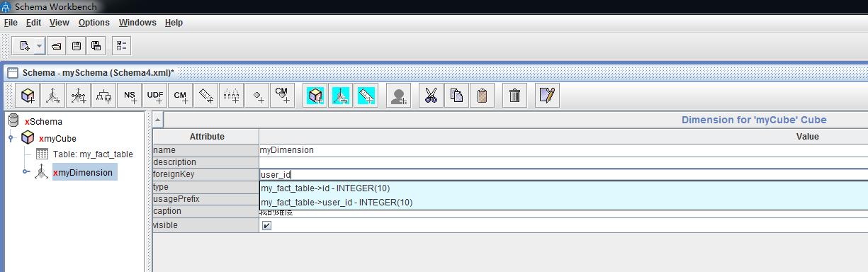Toggle the highlighted Add Virtual Cube button
The width and height of the screenshot is (868, 272).
316,95
